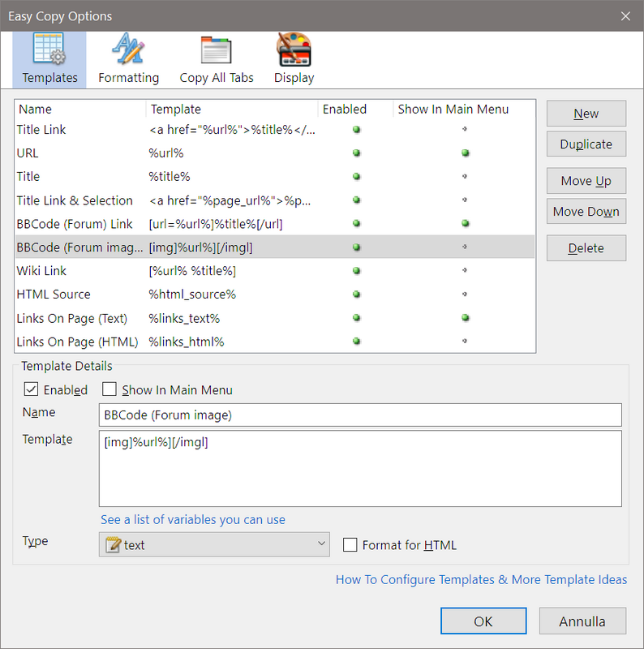
Task: Select the Links On Page (Text) row
Action: (275, 318)
